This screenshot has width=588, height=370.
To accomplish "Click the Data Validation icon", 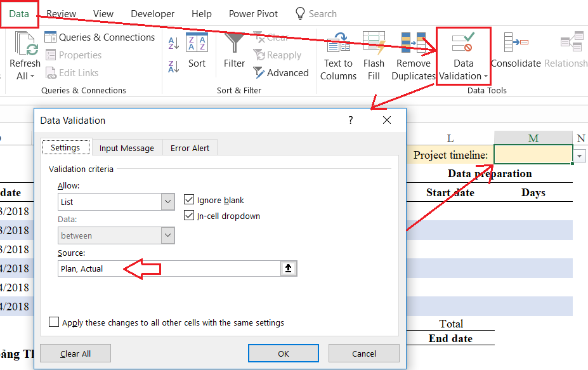I will tap(463, 42).
